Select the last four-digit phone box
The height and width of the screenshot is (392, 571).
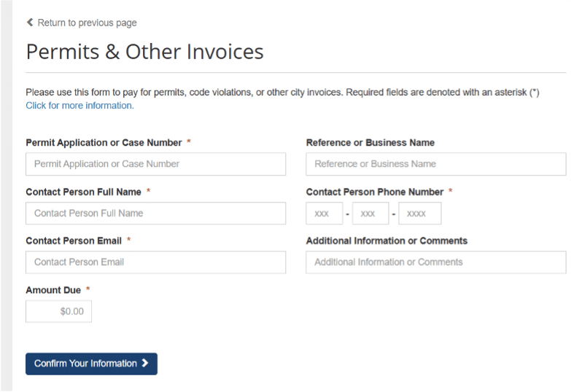pos(420,213)
